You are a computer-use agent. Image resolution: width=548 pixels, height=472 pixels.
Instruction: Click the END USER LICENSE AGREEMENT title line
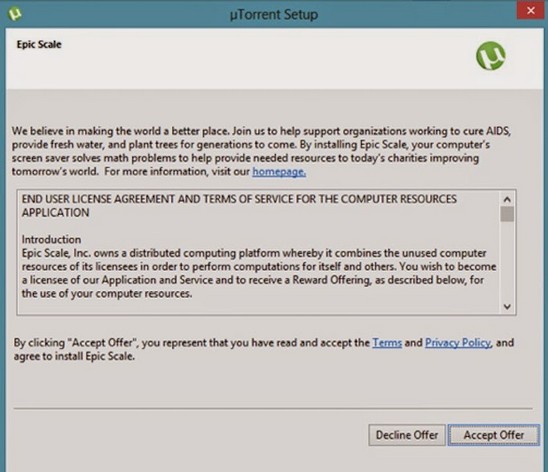[x=239, y=206]
